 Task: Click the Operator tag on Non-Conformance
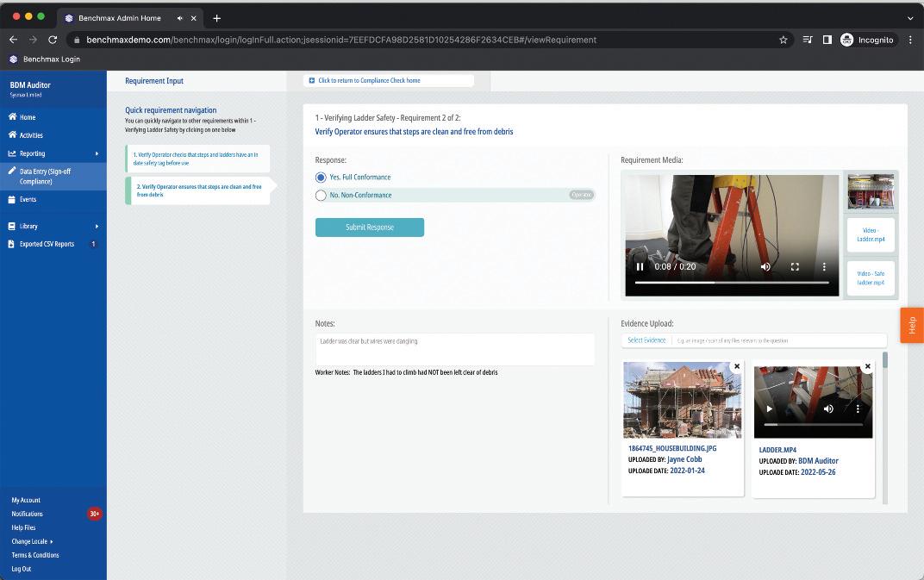pos(581,195)
